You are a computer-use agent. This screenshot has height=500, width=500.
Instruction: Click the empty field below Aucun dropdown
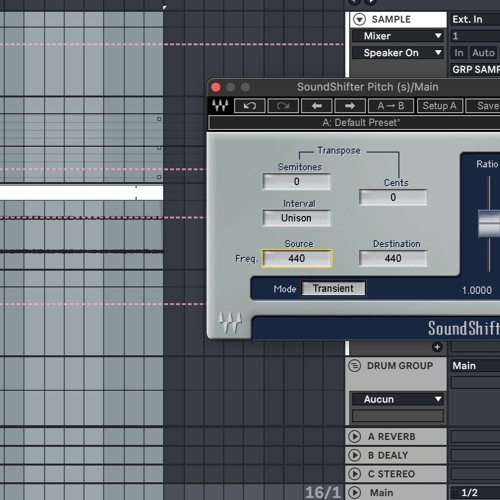[398, 416]
